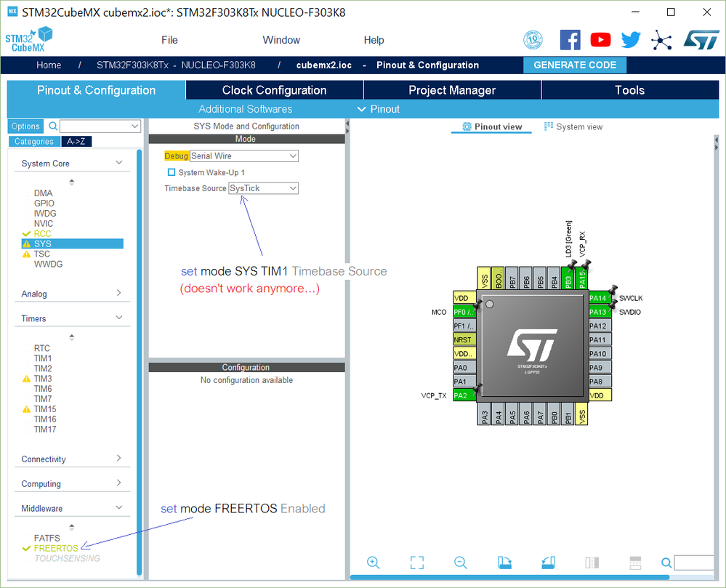Open the Facebook icon link
The height and width of the screenshot is (588, 726).
pyautogui.click(x=570, y=40)
